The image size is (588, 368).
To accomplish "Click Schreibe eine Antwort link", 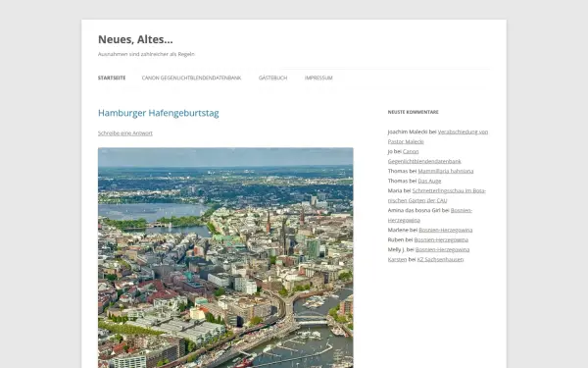I will point(125,132).
